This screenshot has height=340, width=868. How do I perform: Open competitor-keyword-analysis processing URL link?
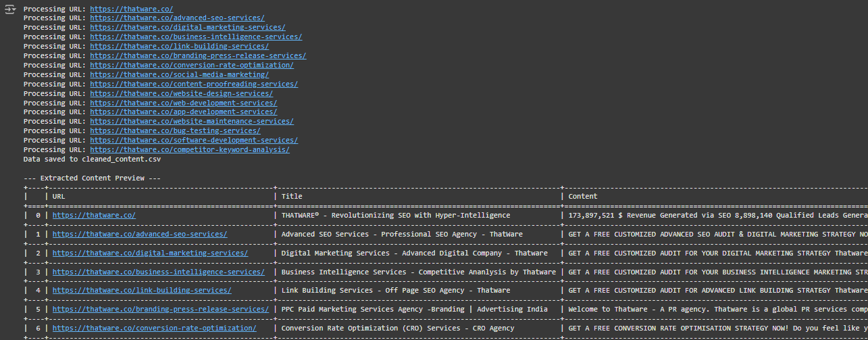[x=190, y=150]
